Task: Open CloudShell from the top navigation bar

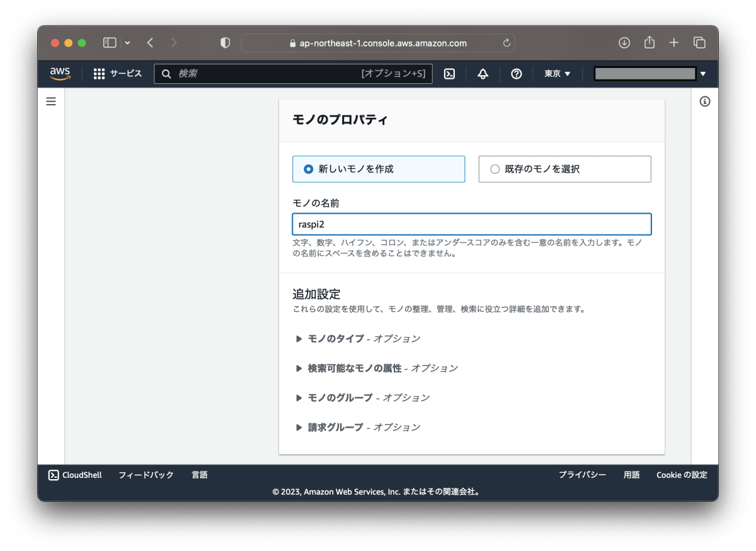Action: coord(449,74)
